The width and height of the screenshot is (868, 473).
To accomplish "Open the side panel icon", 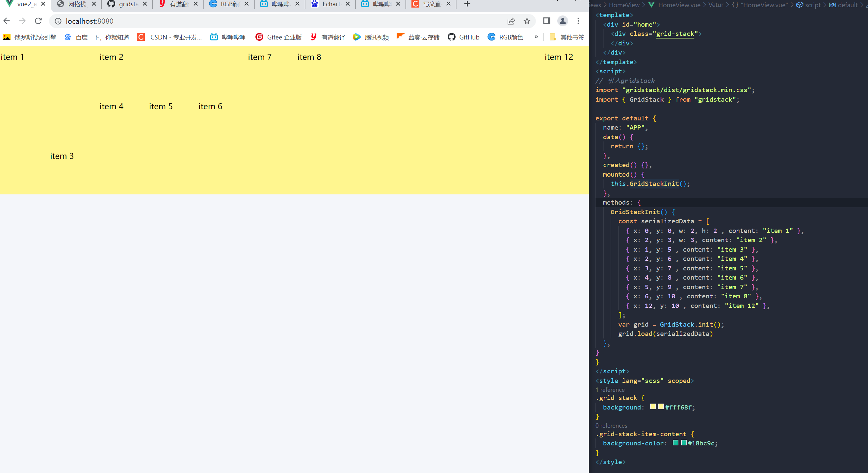I will (x=546, y=21).
